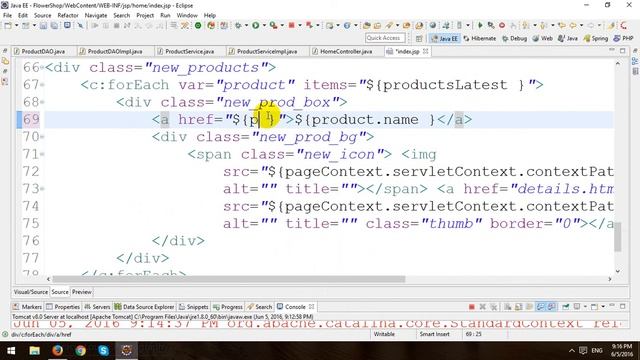Maximize the editor area using its maximize icon
This screenshot has height=360, width=640.
click(622, 51)
